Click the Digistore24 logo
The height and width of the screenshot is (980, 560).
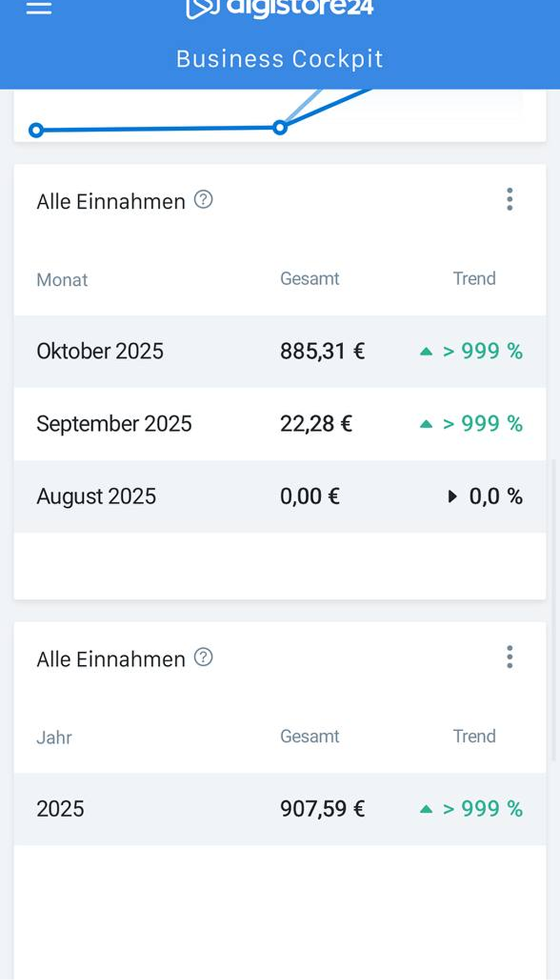pyautogui.click(x=280, y=7)
